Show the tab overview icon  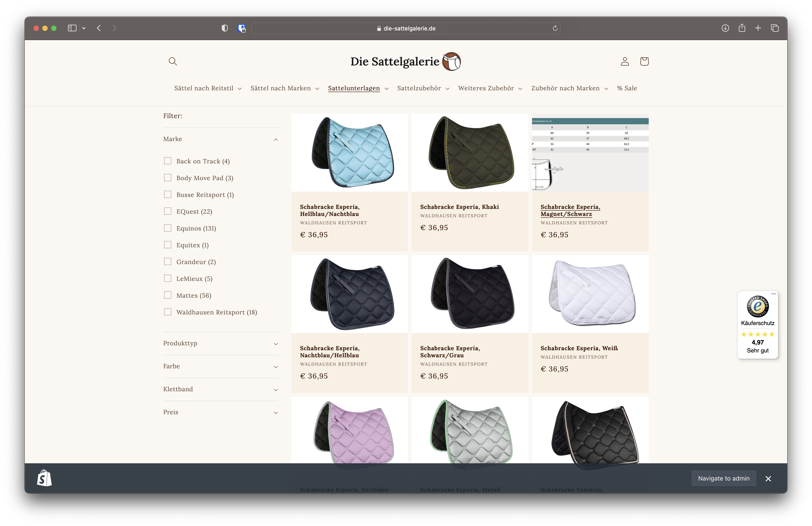point(774,28)
